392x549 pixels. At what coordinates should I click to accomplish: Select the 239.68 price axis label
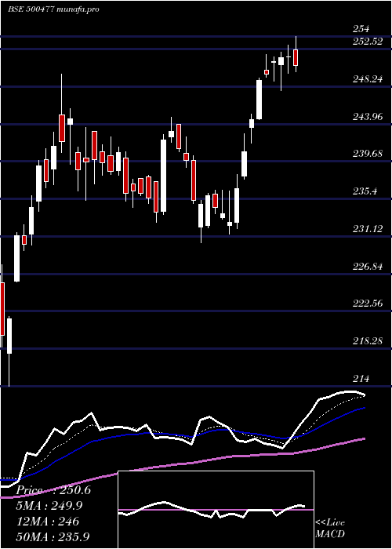coord(368,154)
